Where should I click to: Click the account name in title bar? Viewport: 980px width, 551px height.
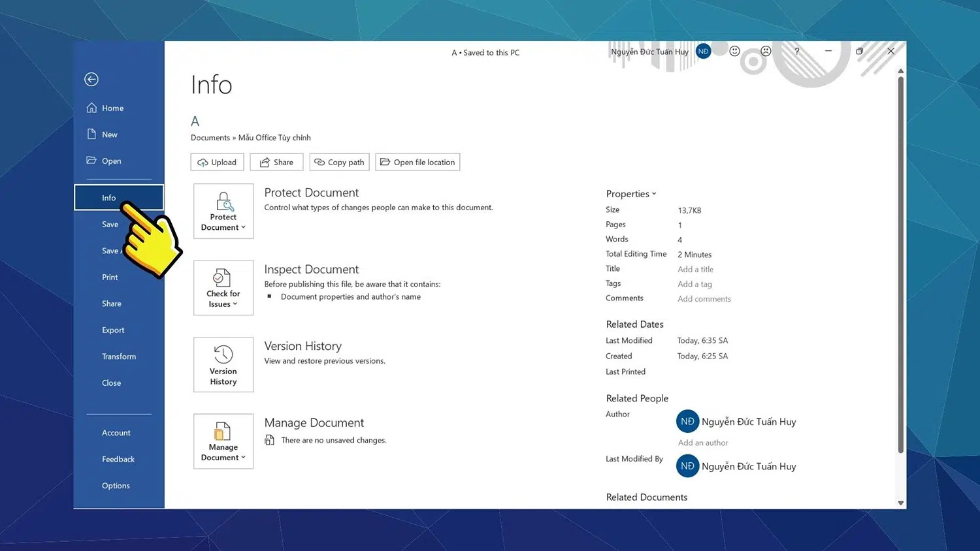(x=649, y=52)
